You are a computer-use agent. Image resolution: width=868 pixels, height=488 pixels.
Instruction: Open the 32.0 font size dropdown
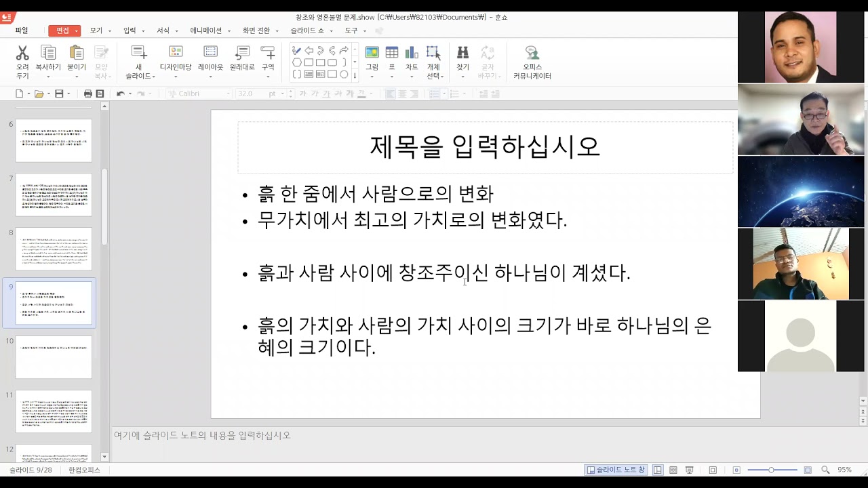[x=281, y=94]
